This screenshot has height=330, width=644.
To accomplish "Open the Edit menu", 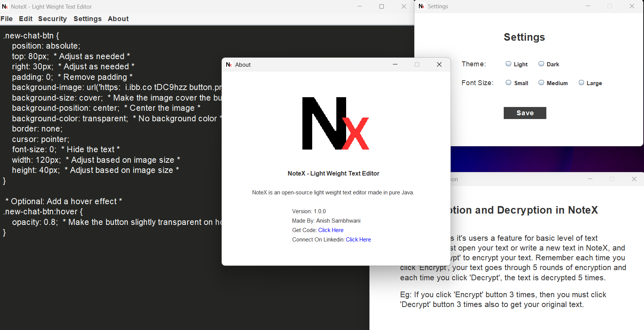I will coord(26,19).
